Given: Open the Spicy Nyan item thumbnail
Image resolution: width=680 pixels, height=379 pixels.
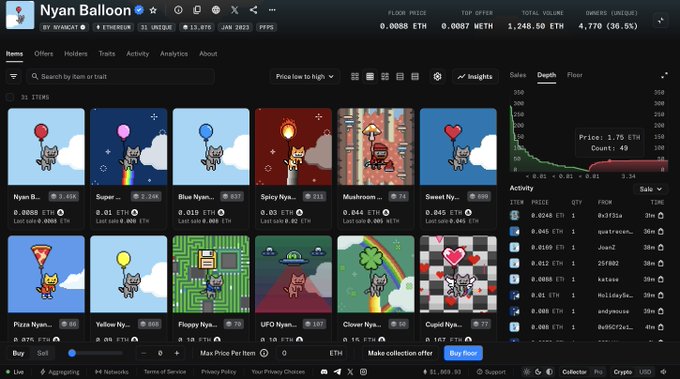Looking at the screenshot, I should point(293,147).
